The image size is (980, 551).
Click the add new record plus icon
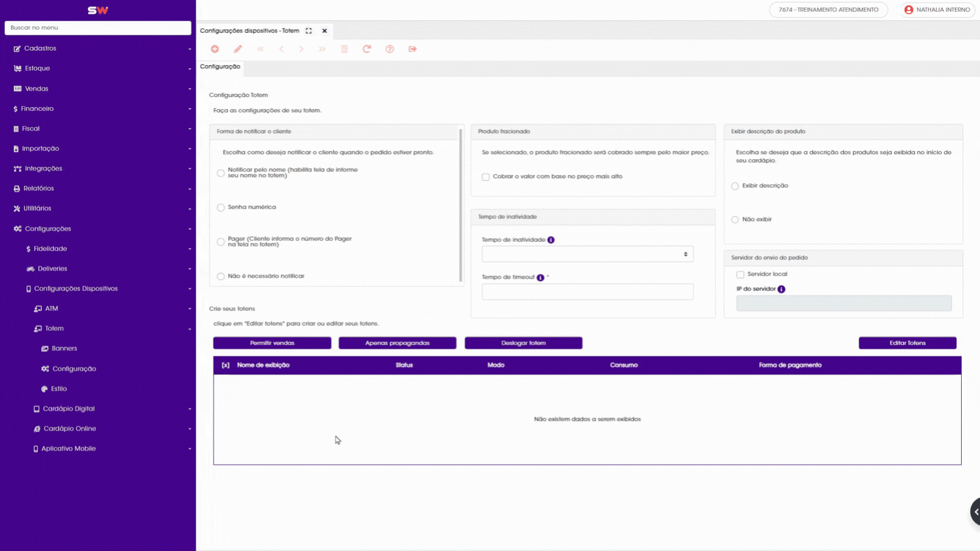(x=215, y=49)
